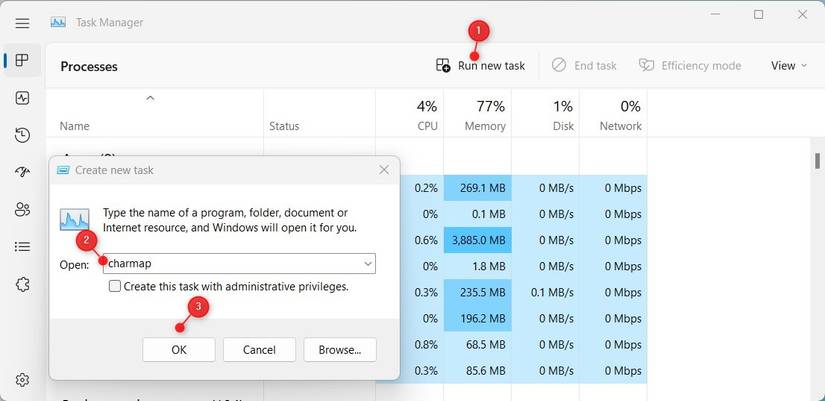Open App history in sidebar
Image resolution: width=825 pixels, height=401 pixels.
tap(22, 135)
